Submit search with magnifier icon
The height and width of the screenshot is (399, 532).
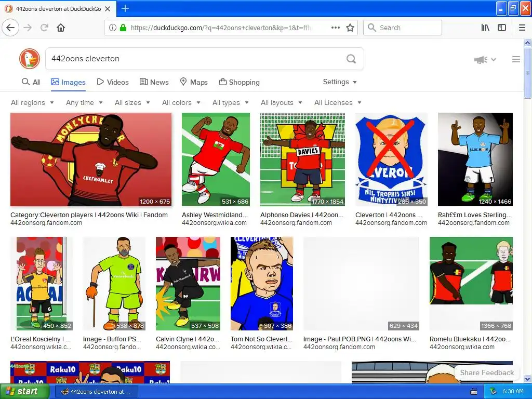pyautogui.click(x=351, y=59)
